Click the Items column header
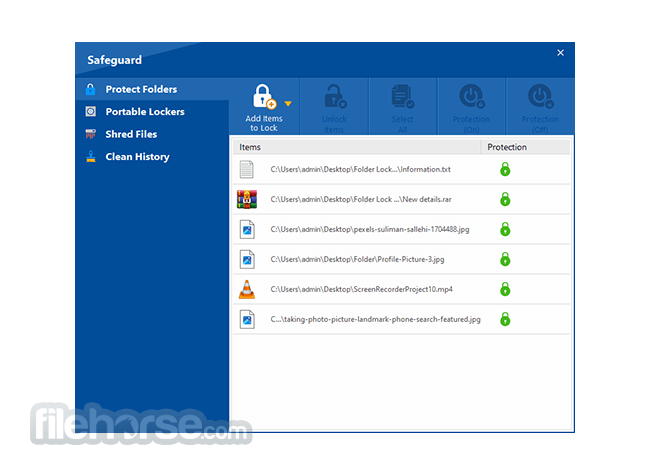The height and width of the screenshot is (475, 650). [357, 147]
